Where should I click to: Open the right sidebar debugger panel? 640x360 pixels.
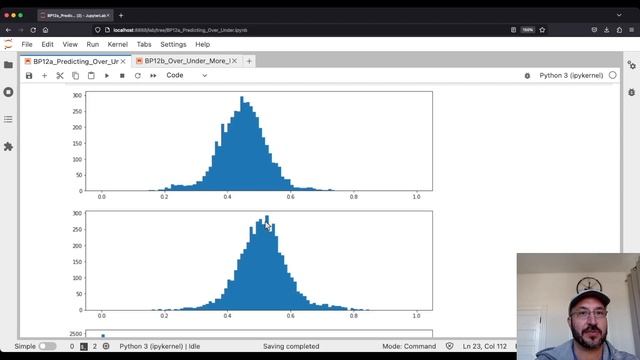pos(631,92)
